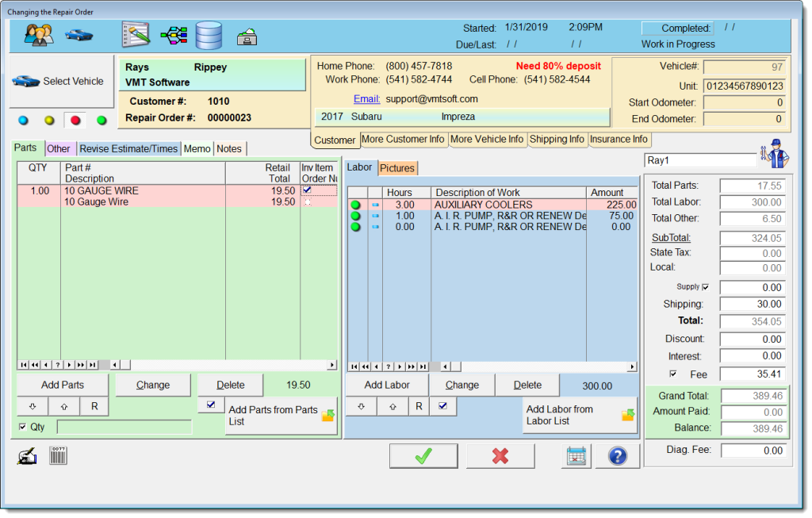812x518 pixels.
Task: Switch to the Insurance Info tab
Action: click(x=619, y=140)
